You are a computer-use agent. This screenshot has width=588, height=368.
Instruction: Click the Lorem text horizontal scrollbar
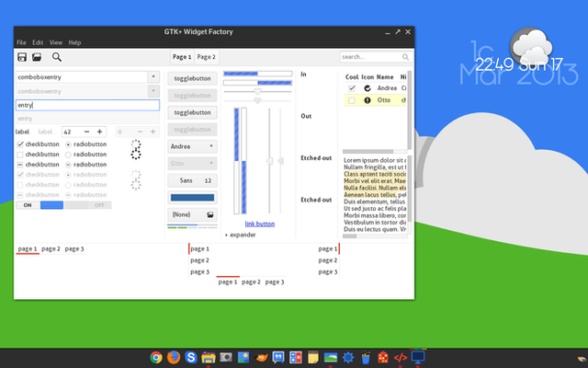click(375, 236)
